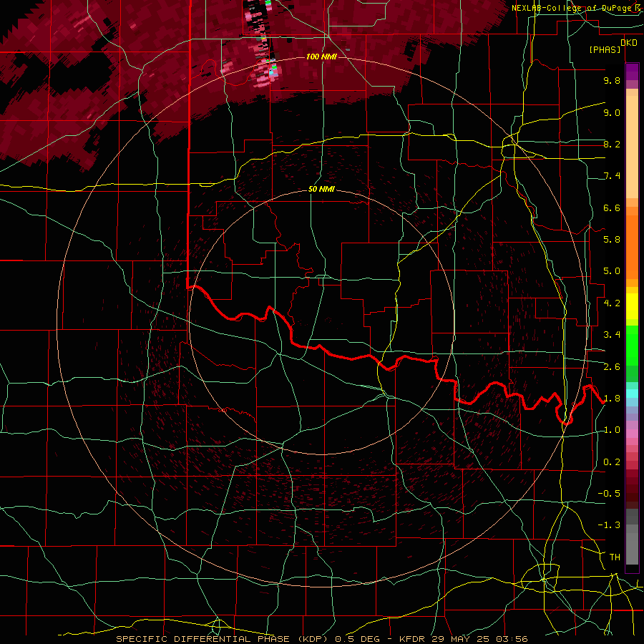Click the Specific Differential Phase (KDP) caption

coord(223,639)
